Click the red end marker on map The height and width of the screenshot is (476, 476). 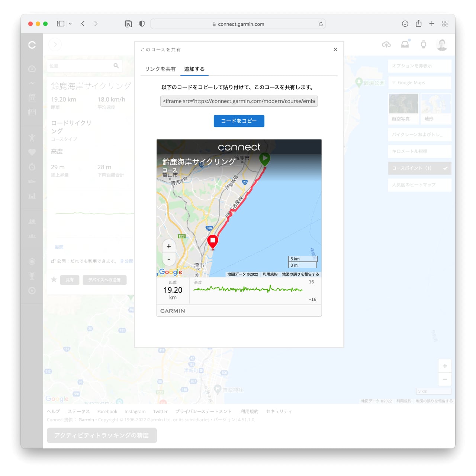pos(212,241)
